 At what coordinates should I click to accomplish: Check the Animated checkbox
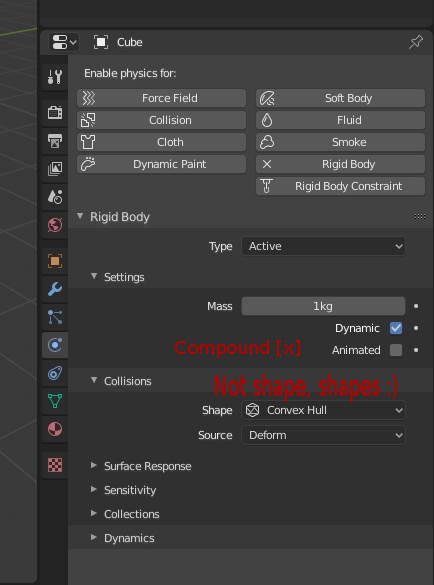pyautogui.click(x=396, y=350)
